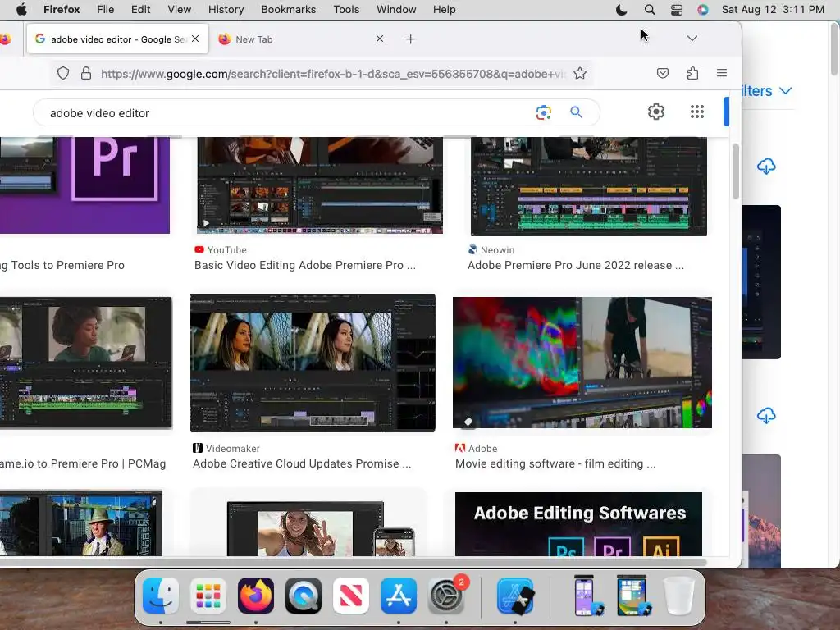The image size is (840, 630).
Task: Open the Firefox hamburger application menu
Action: tap(722, 73)
